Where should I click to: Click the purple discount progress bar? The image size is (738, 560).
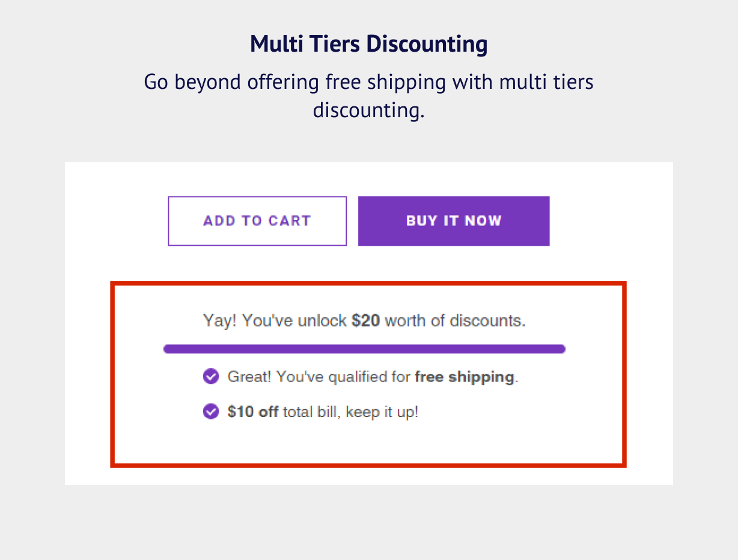point(364,349)
